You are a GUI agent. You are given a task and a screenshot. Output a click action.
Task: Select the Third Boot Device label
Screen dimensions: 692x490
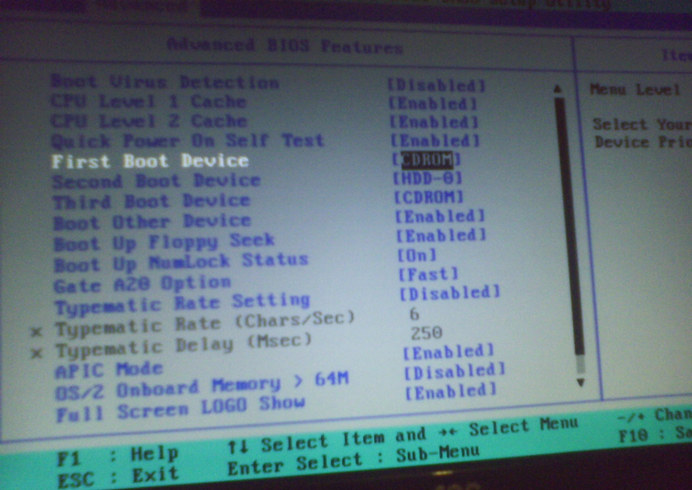pos(152,202)
